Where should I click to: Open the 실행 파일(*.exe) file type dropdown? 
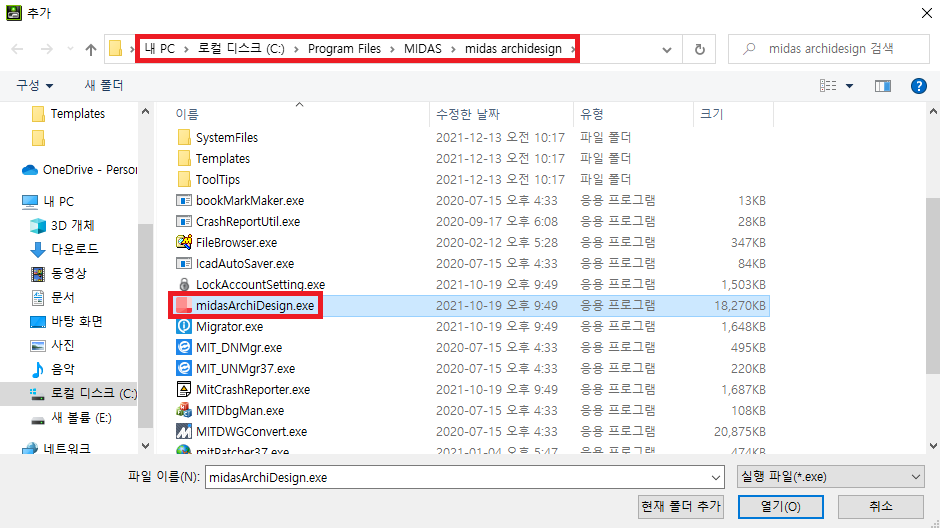[x=830, y=477]
